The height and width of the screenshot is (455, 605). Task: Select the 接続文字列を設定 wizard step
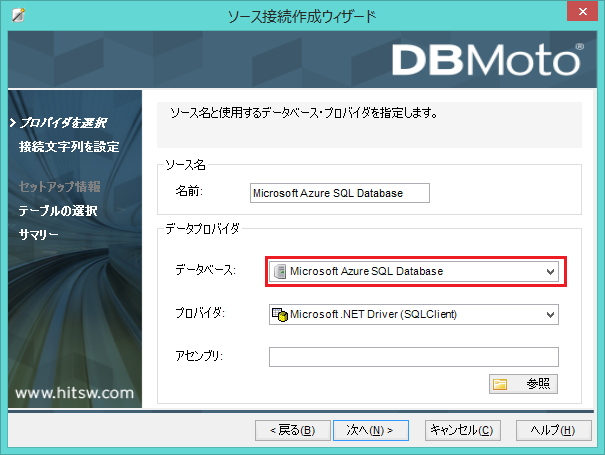69,147
